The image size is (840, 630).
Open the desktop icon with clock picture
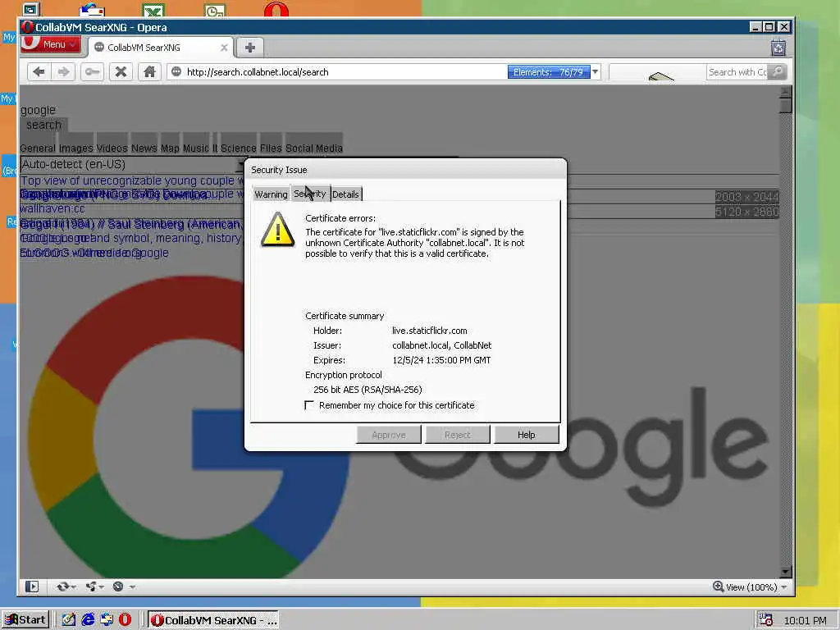(x=215, y=10)
